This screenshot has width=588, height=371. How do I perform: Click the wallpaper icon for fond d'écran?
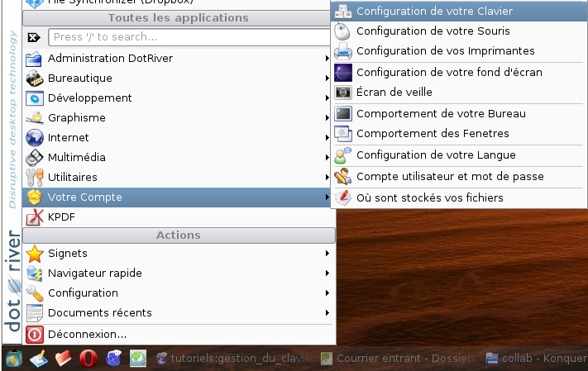tap(342, 72)
